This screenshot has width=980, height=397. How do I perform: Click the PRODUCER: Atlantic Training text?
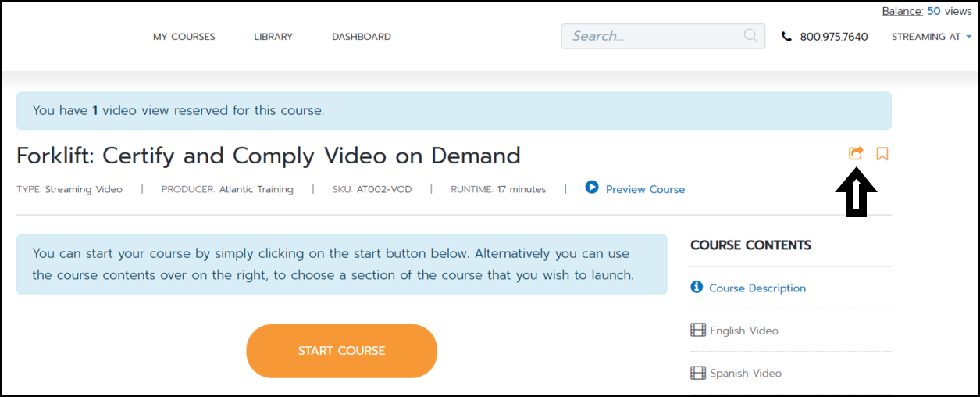coord(227,189)
